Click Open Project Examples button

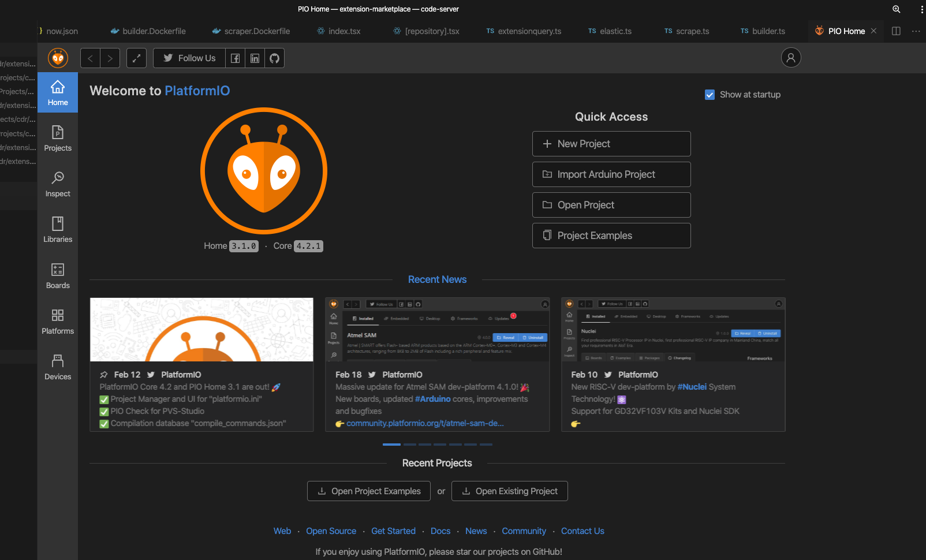click(369, 491)
